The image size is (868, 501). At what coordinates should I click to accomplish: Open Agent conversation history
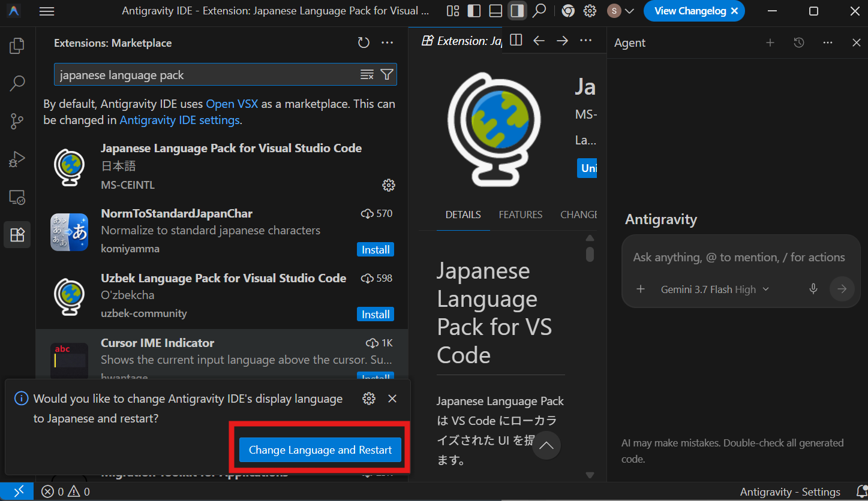(799, 43)
